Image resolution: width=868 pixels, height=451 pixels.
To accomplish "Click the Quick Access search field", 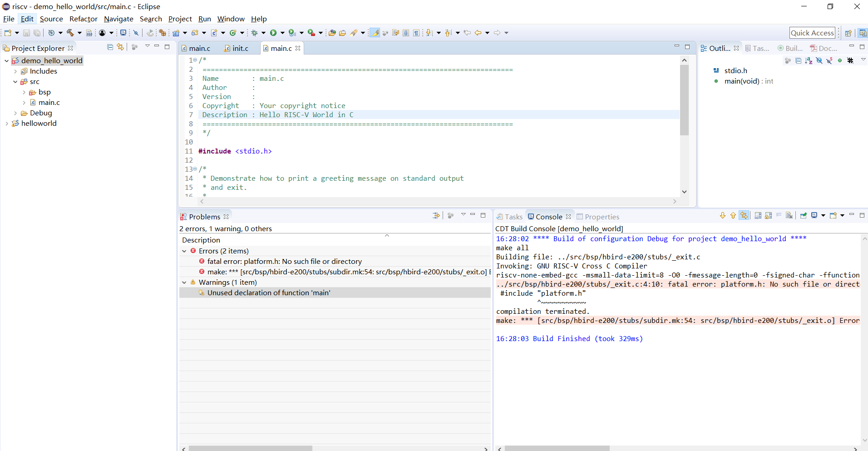I will tap(812, 33).
